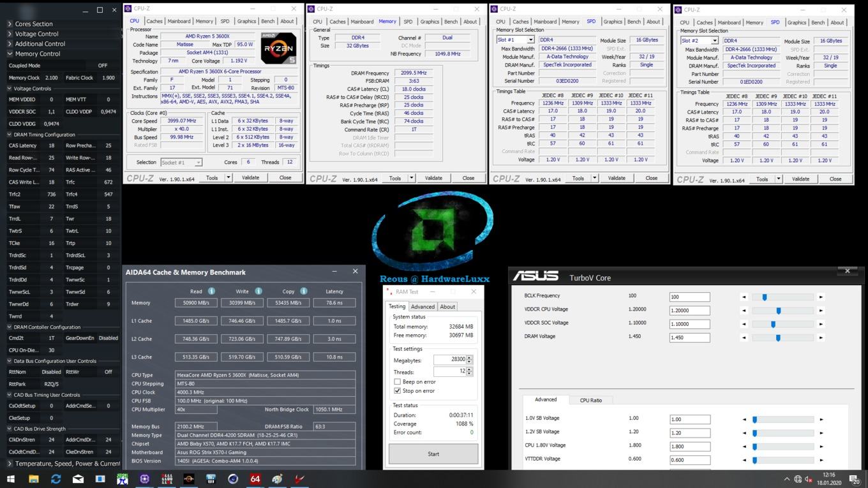Increase Megabytes value with up spinner

click(x=469, y=357)
